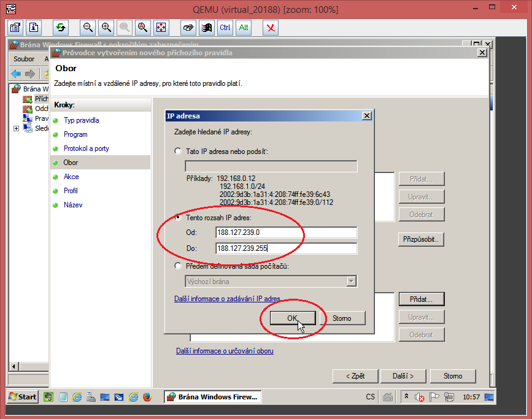Open the green taskbar icon beside Start
The height and width of the screenshot is (419, 532).
tap(48, 396)
